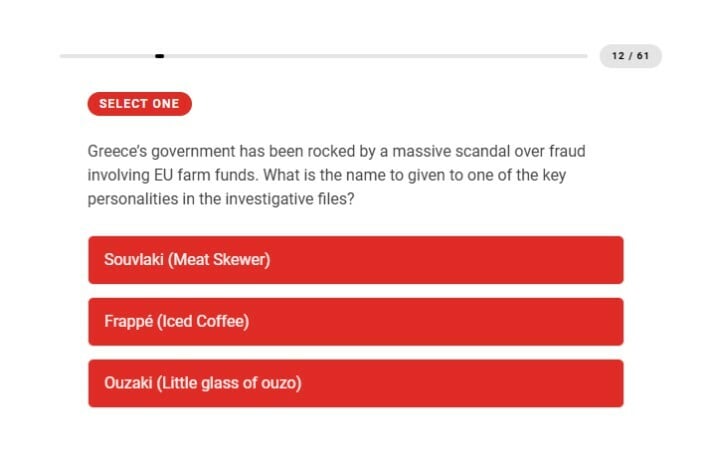Pick the Ouzaki (Little glass of ouzo) answer
This screenshot has width=725, height=452.
355,383
